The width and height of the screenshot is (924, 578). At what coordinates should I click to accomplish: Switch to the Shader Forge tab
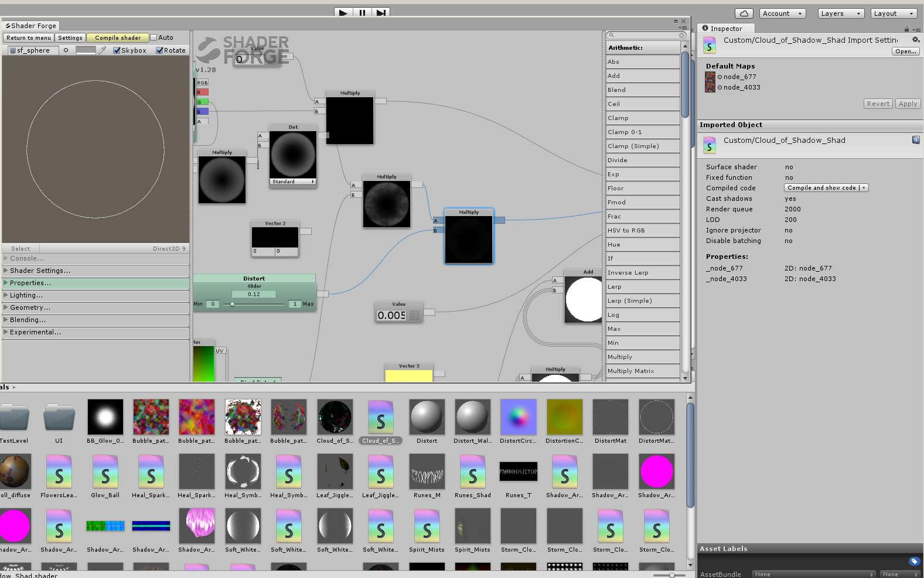30,26
